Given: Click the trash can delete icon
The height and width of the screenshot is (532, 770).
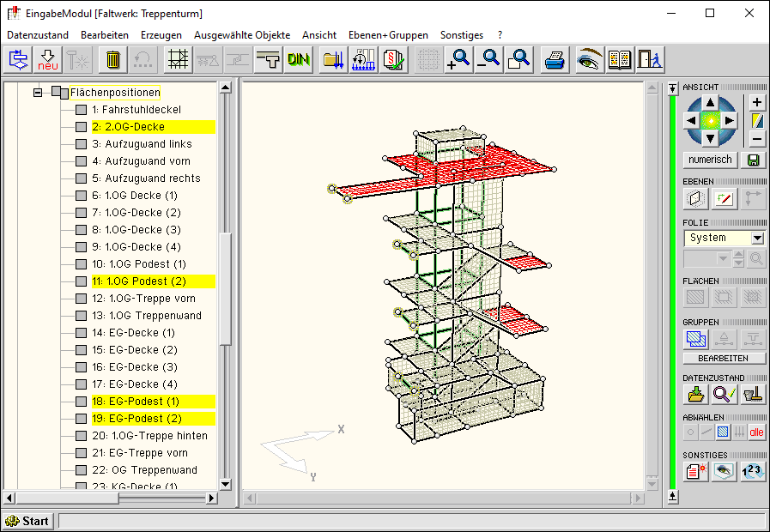Looking at the screenshot, I should (113, 59).
